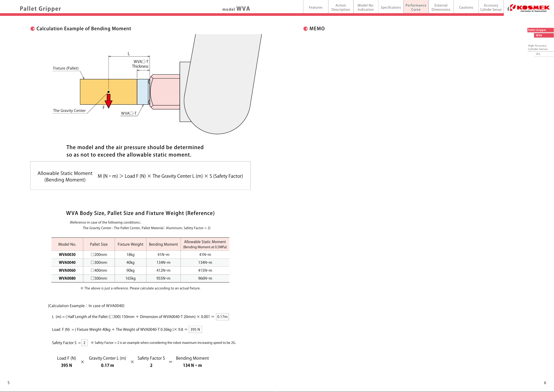Click the boxed 0.17m result value
The width and height of the screenshot is (554, 392).
(x=222, y=317)
